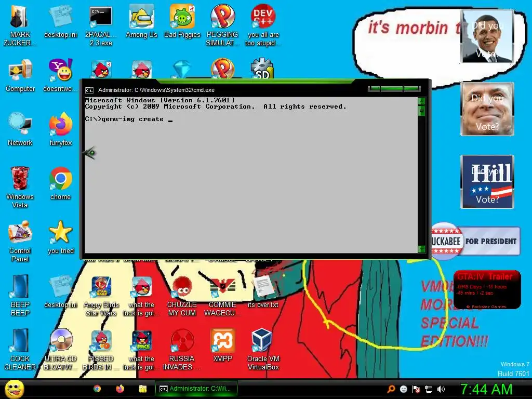This screenshot has height=399, width=532.
Task: Select the desktop.ini file beside BEEP BEEP
Action: point(60,292)
